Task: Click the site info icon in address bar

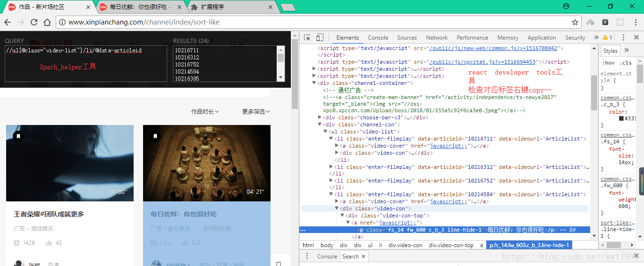Action: 62,22
